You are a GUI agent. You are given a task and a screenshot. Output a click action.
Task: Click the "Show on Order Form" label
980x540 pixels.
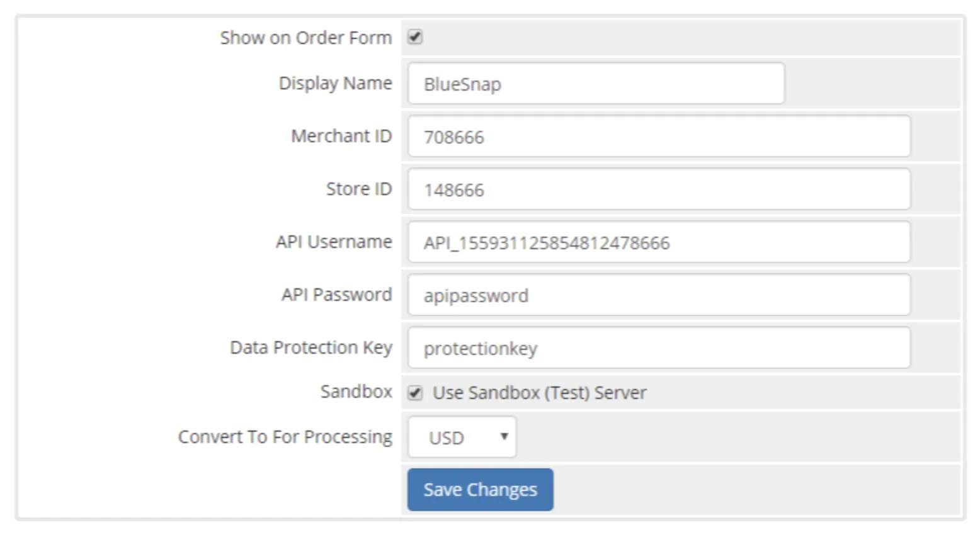coord(305,38)
